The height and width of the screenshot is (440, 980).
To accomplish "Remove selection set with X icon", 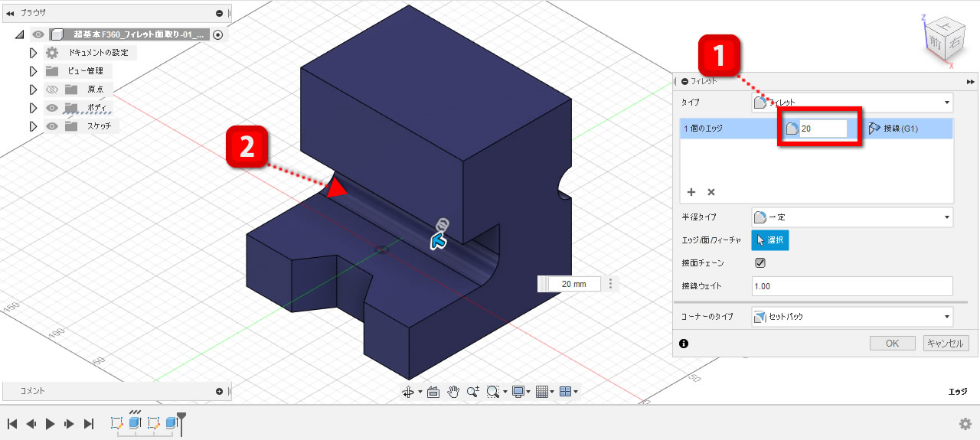I will coord(710,192).
